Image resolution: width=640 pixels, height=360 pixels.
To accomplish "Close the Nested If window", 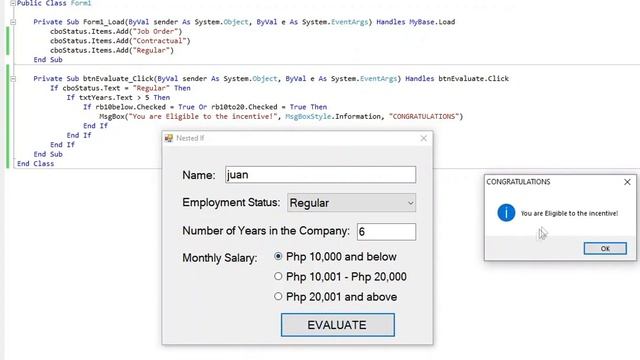I will [x=423, y=138].
